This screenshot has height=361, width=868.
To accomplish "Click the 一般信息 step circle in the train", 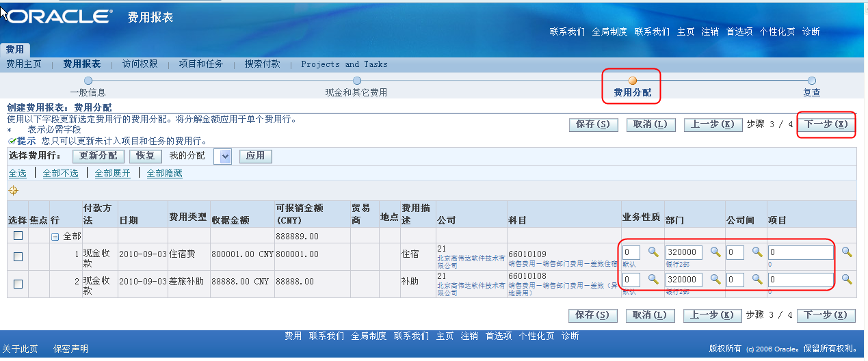I will click(x=88, y=81).
